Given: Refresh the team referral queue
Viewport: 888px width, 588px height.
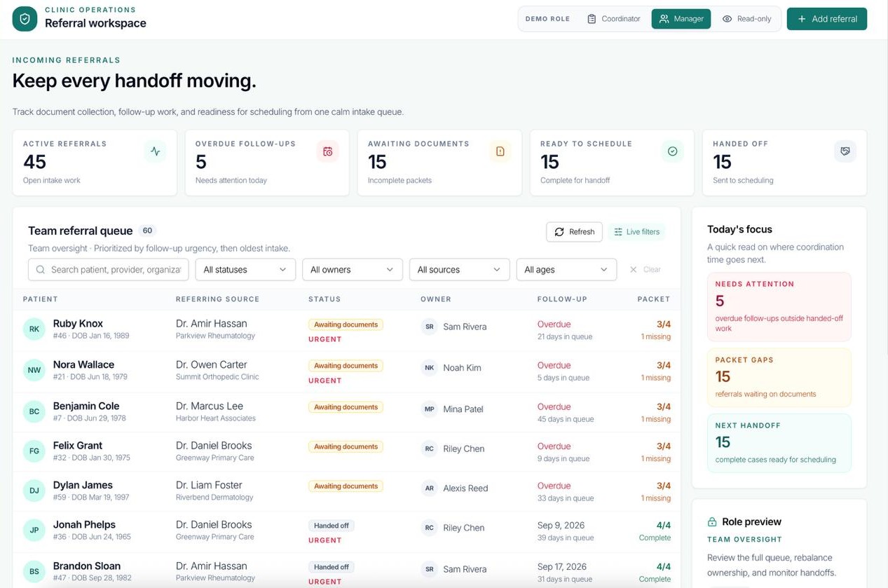Looking at the screenshot, I should point(574,232).
